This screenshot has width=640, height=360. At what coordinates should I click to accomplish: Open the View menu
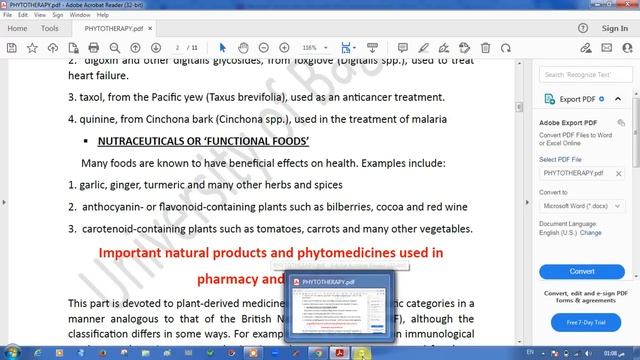pos(40,15)
